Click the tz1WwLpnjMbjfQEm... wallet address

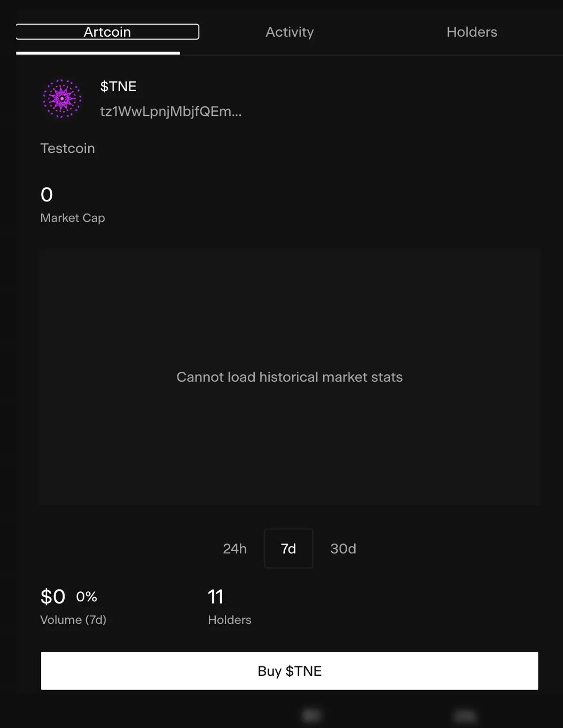(x=171, y=112)
